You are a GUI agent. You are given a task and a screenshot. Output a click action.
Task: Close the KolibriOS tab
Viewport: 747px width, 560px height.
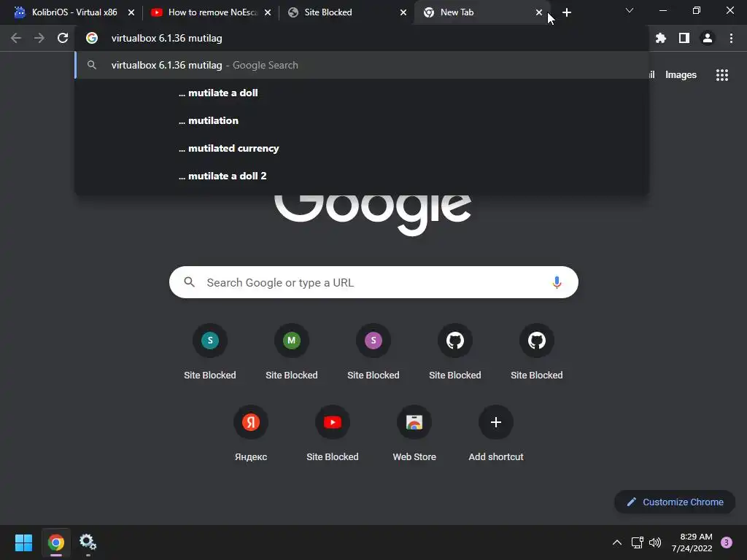tap(131, 12)
